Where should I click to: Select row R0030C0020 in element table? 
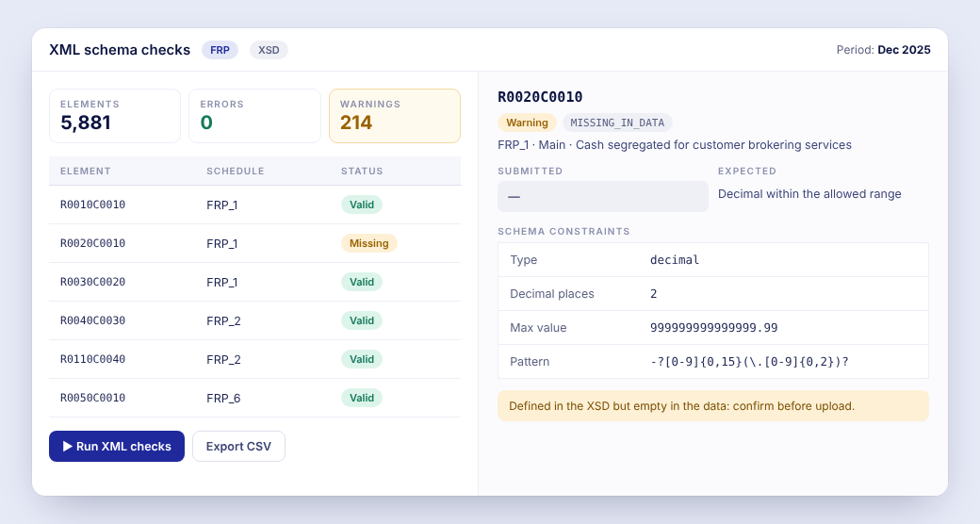click(x=255, y=282)
